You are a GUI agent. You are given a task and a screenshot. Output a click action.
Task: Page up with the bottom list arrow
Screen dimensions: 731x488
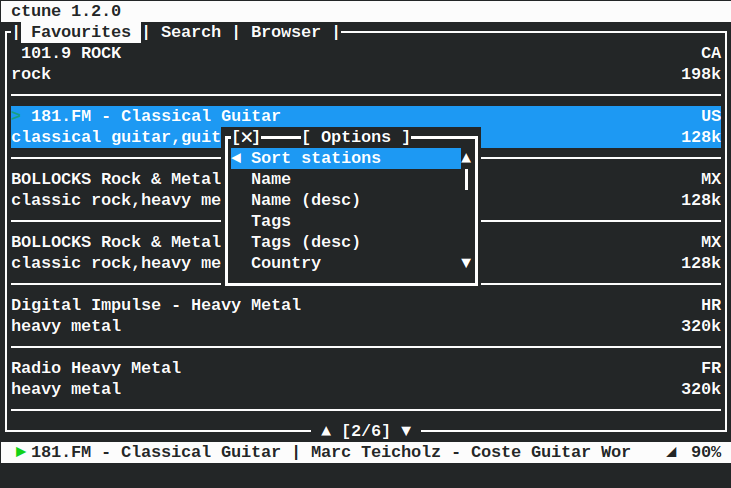pos(326,431)
